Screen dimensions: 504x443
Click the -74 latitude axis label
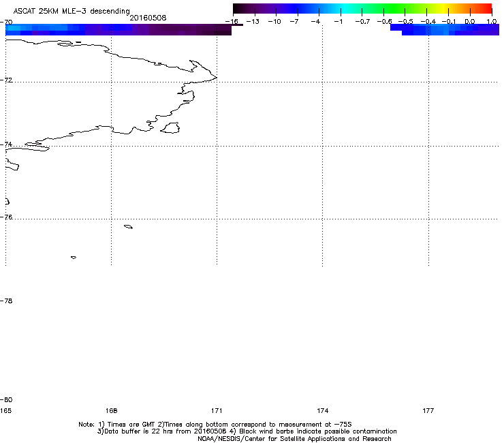6,144
